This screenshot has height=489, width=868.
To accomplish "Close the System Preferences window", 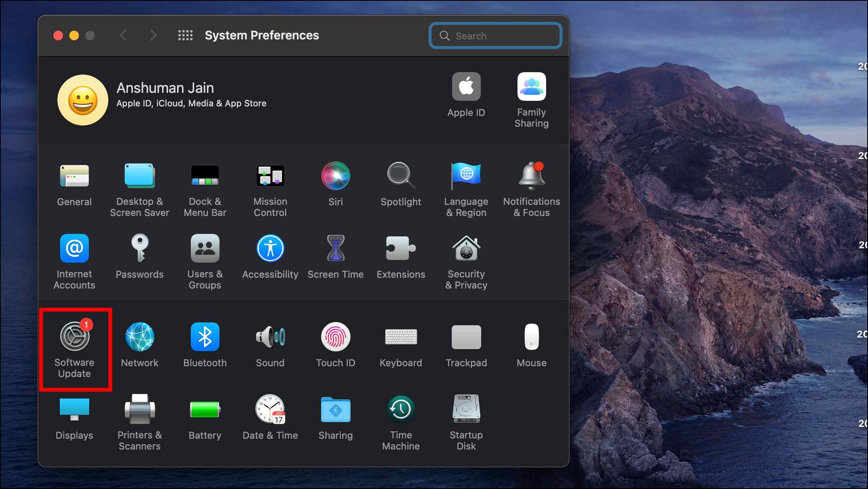I will coord(58,35).
